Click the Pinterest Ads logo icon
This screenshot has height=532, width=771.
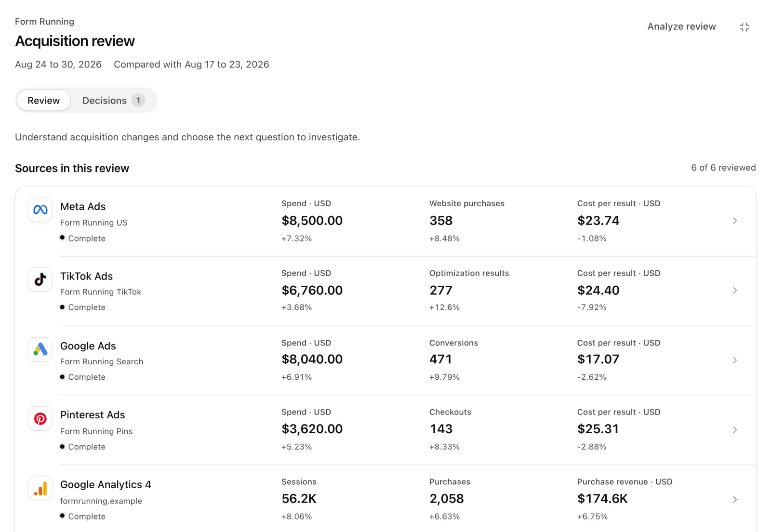coord(40,419)
